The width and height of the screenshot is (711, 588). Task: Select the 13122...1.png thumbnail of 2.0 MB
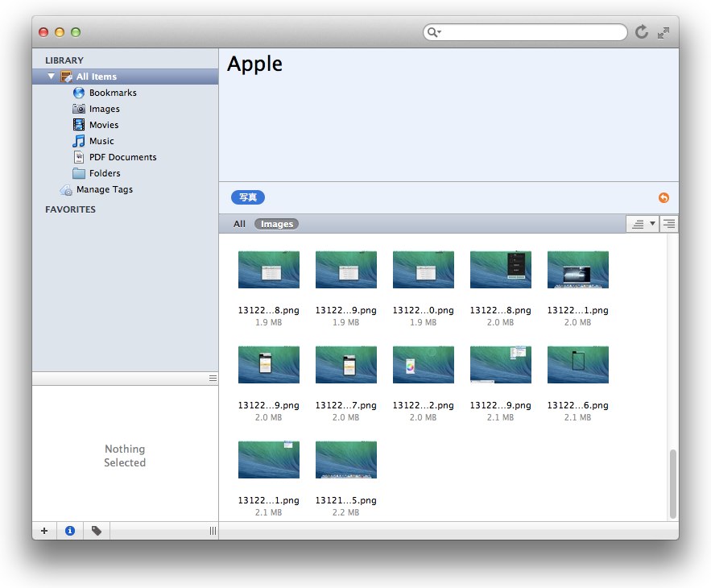(577, 270)
